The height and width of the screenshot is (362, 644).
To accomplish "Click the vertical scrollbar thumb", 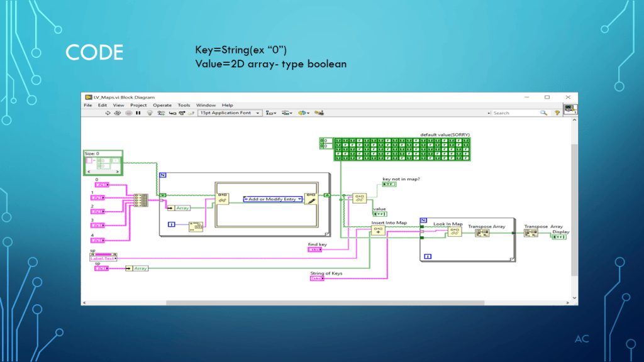I will point(574,209).
